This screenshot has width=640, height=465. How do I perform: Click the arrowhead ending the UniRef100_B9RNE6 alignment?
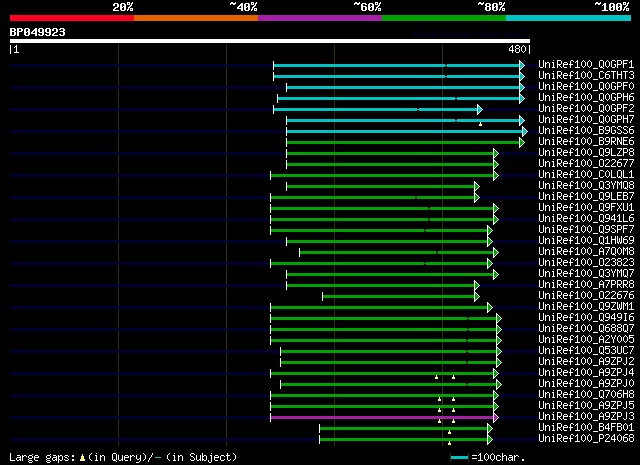point(522,142)
